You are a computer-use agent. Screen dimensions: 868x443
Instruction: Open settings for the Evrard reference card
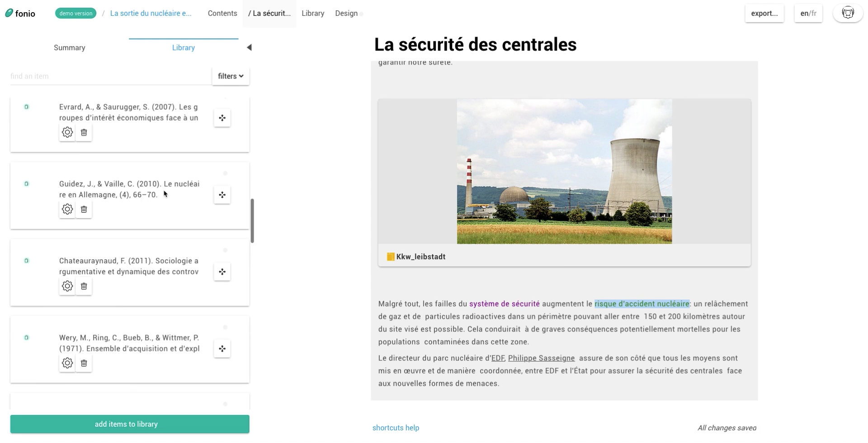tap(67, 132)
